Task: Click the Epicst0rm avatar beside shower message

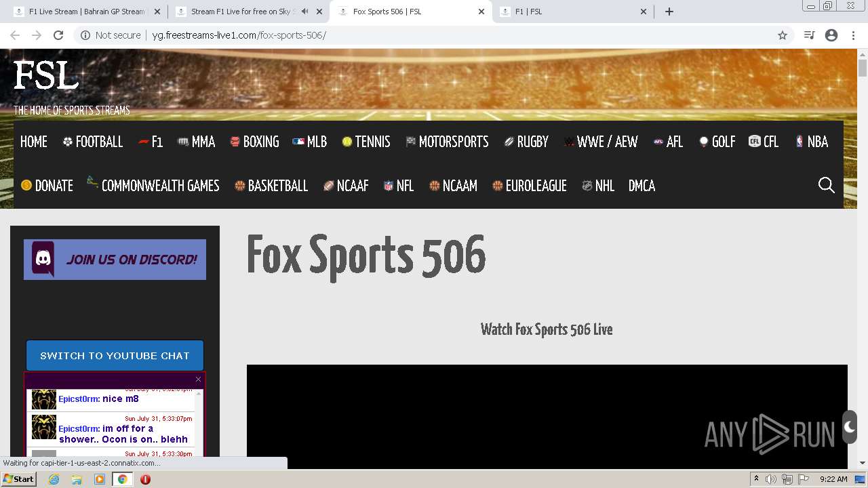Action: (44, 427)
